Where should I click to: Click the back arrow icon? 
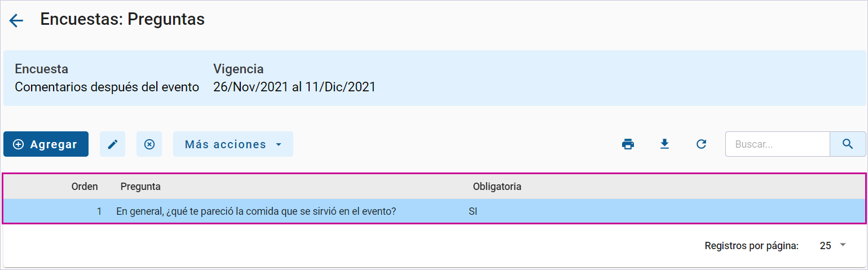coord(16,21)
